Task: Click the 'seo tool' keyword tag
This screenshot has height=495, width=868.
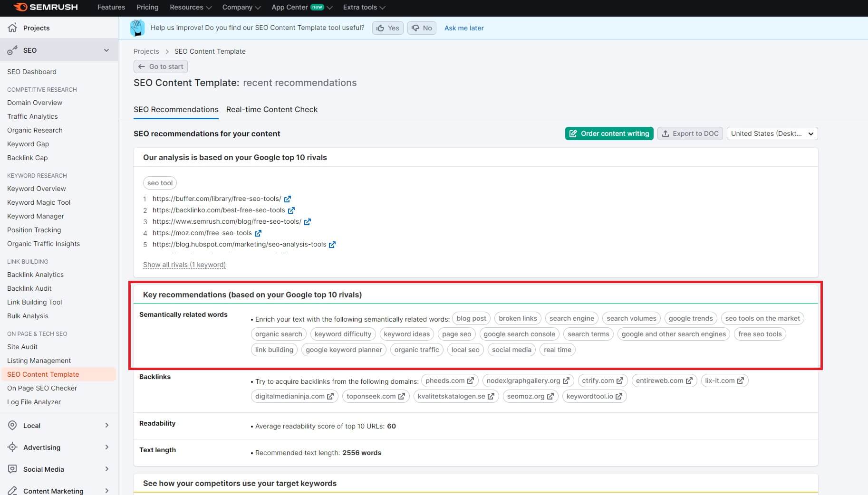Action: (x=160, y=183)
